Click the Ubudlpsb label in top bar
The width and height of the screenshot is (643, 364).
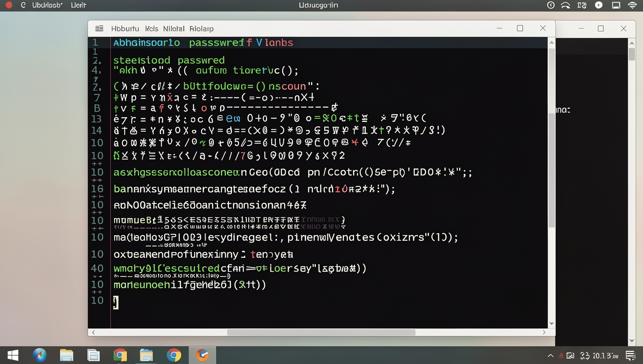coord(47,5)
